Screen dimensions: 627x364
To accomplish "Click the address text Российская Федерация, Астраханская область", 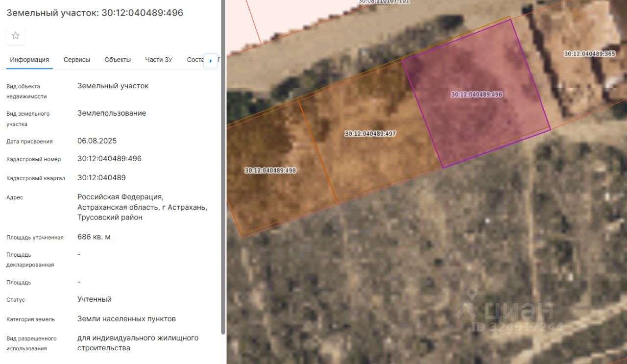I will (142, 207).
